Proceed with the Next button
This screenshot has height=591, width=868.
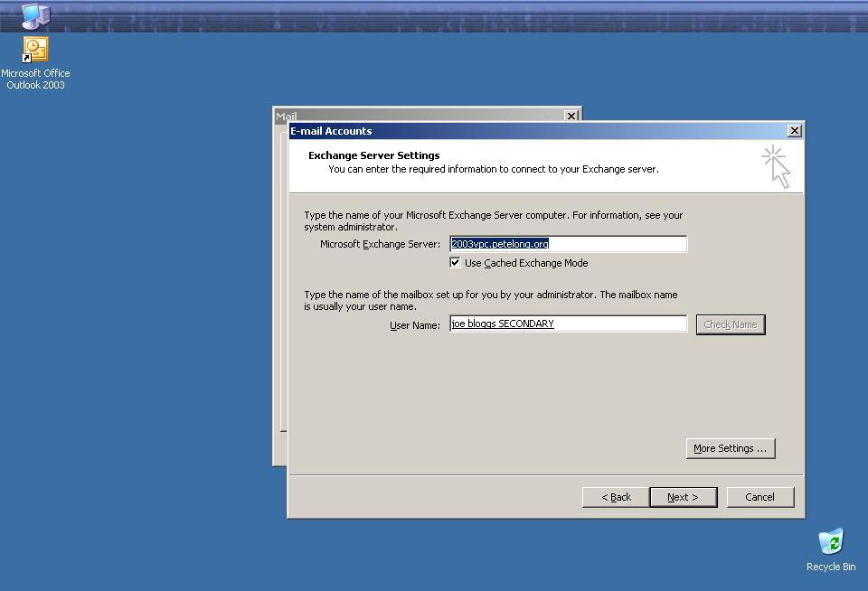pos(684,497)
